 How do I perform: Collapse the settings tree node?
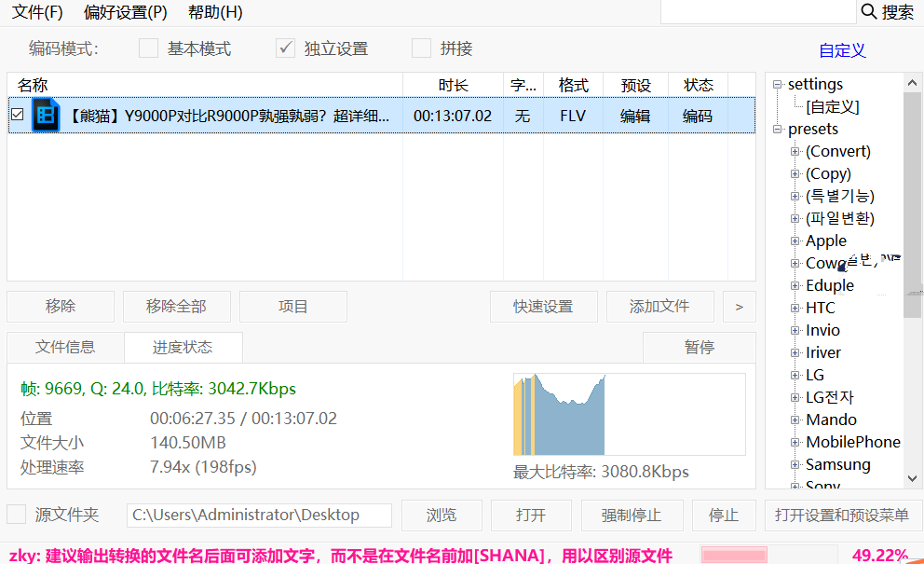click(777, 84)
